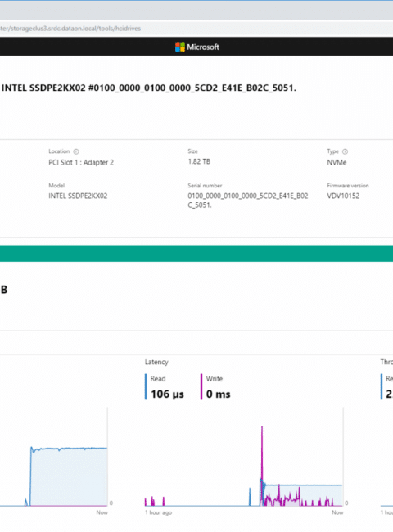
Task: Click the browser address bar URL
Action: pyautogui.click(x=70, y=29)
